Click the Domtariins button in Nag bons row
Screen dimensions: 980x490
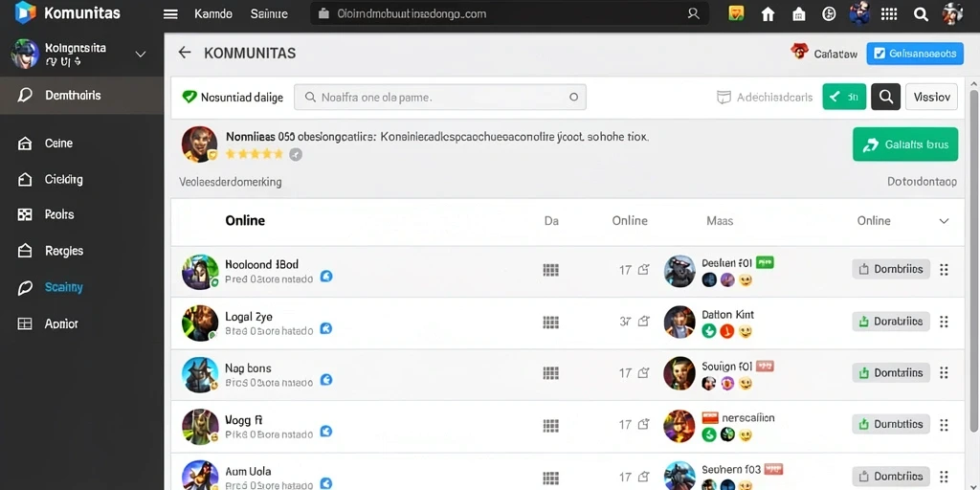click(891, 372)
